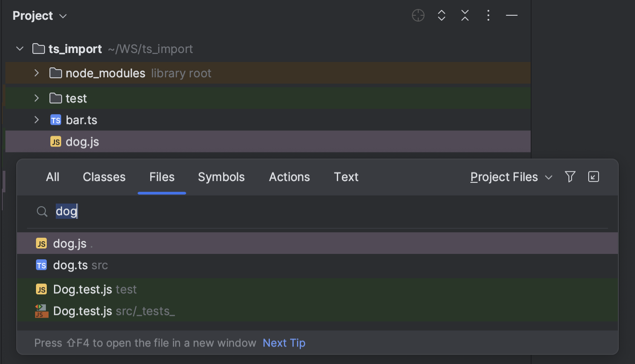Image resolution: width=635 pixels, height=364 pixels.
Task: Switch to the Text search tab
Action: (346, 177)
